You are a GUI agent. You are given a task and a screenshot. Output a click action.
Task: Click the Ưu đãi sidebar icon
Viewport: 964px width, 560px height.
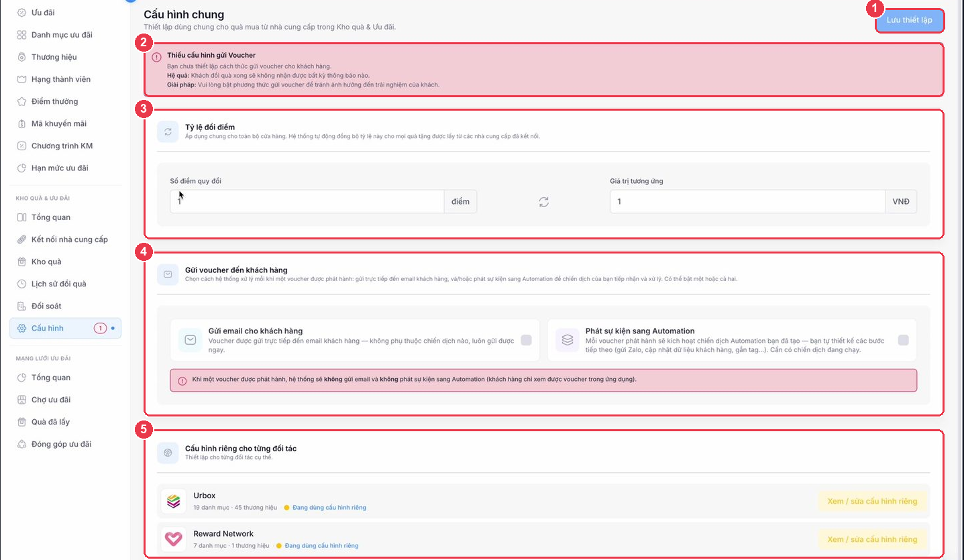(x=21, y=13)
